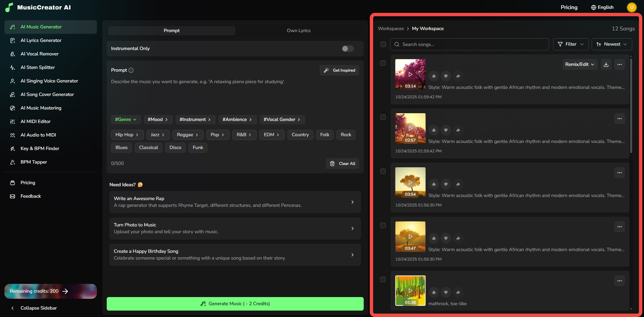Open the Pricing page from the top bar

click(569, 7)
